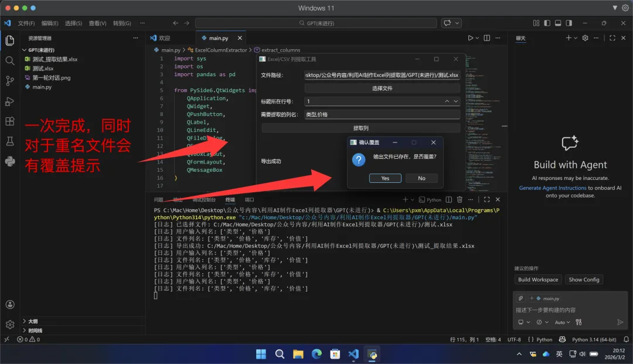Decrease the header row number stepper
Screen dimensions: 633x364
tap(456, 101)
